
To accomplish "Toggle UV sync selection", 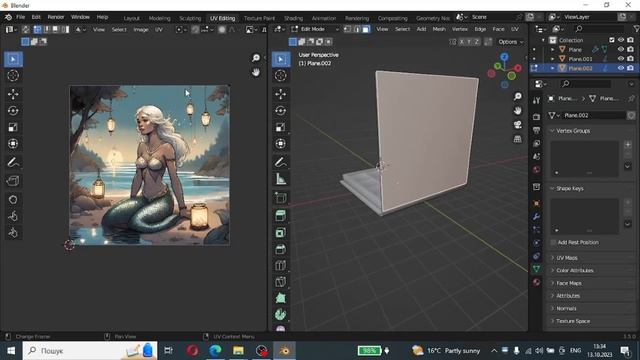I will [x=26, y=29].
